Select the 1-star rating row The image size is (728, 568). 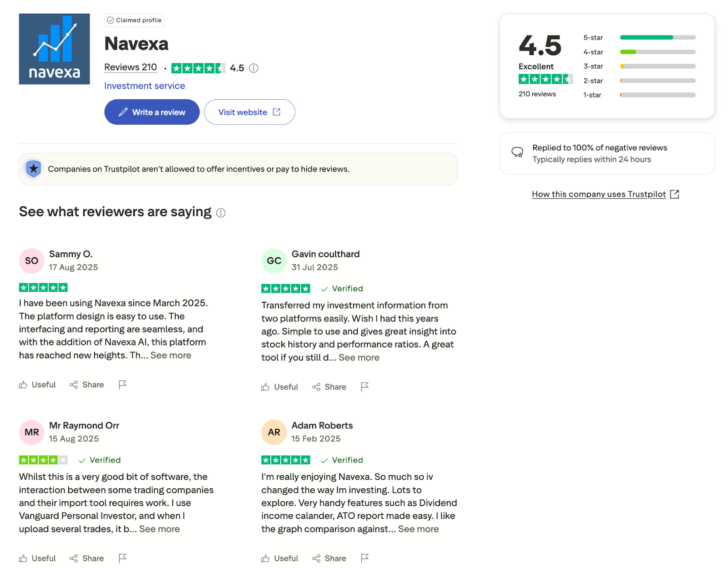click(639, 95)
